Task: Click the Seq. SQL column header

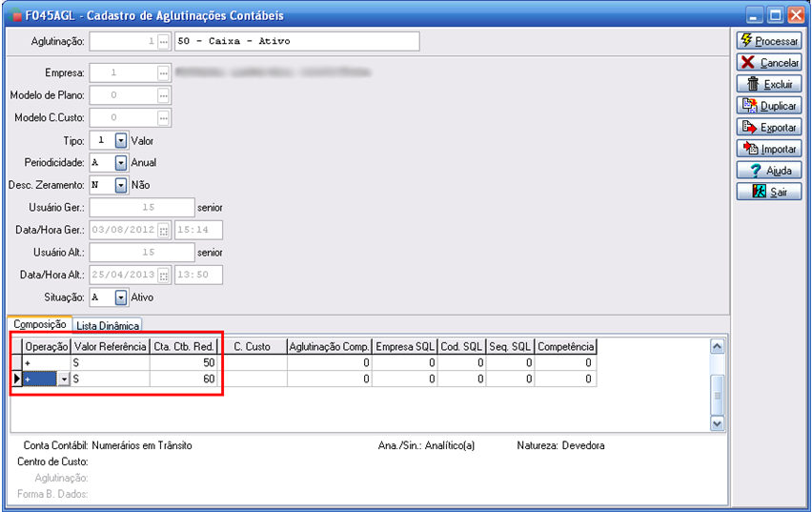Action: coord(510,347)
